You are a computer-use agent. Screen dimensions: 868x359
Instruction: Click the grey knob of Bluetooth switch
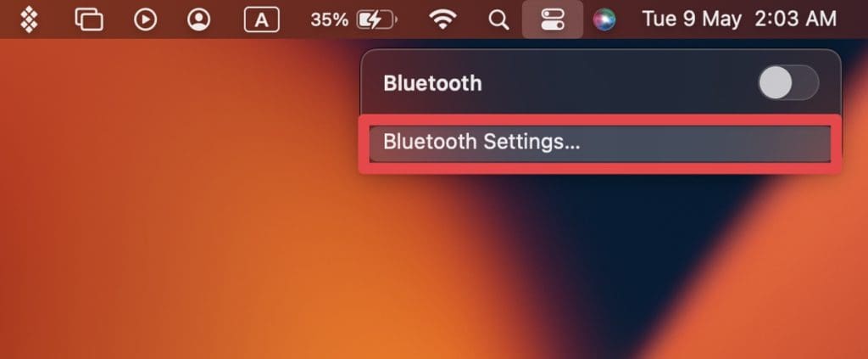[x=775, y=82]
